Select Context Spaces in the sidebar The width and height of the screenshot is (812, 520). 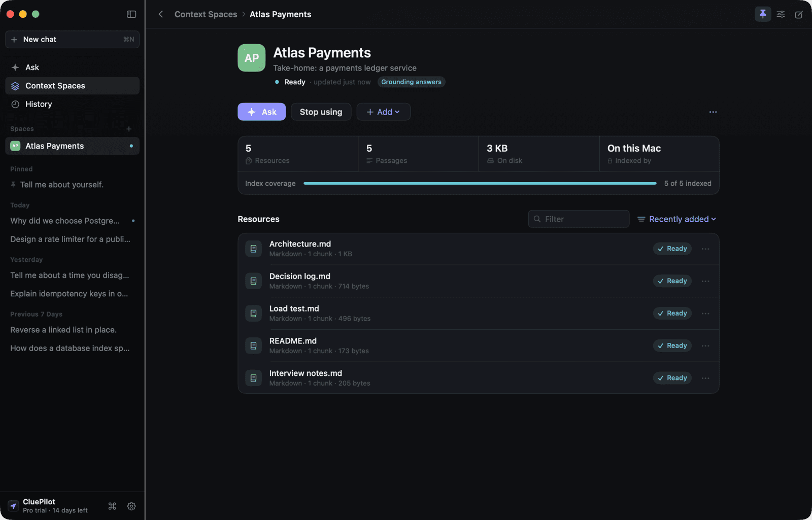[72, 86]
